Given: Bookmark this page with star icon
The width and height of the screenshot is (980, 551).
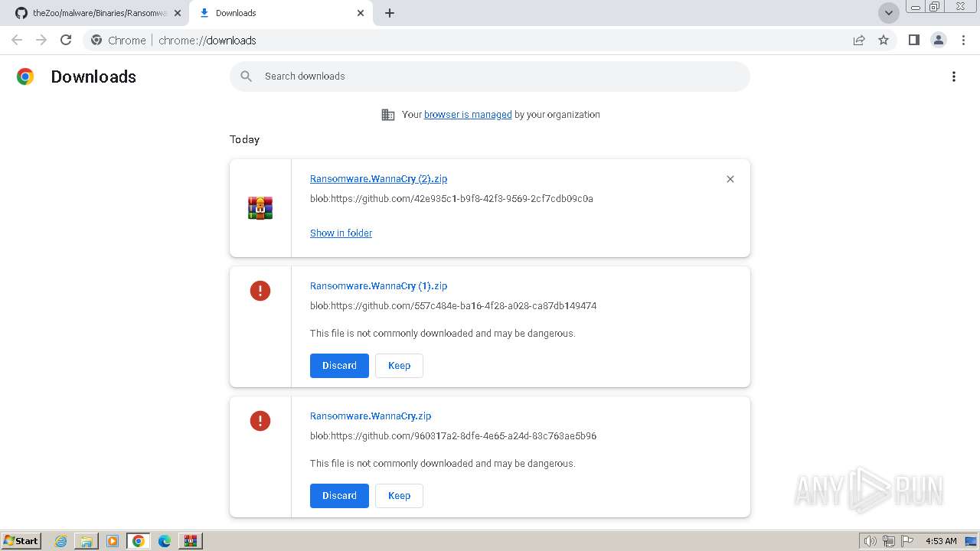Looking at the screenshot, I should pyautogui.click(x=884, y=40).
